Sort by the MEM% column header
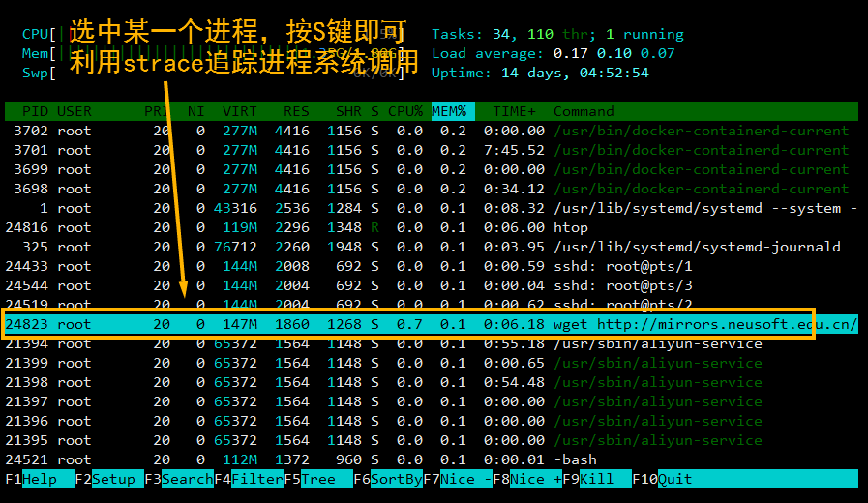This screenshot has width=868, height=503. coord(448,111)
